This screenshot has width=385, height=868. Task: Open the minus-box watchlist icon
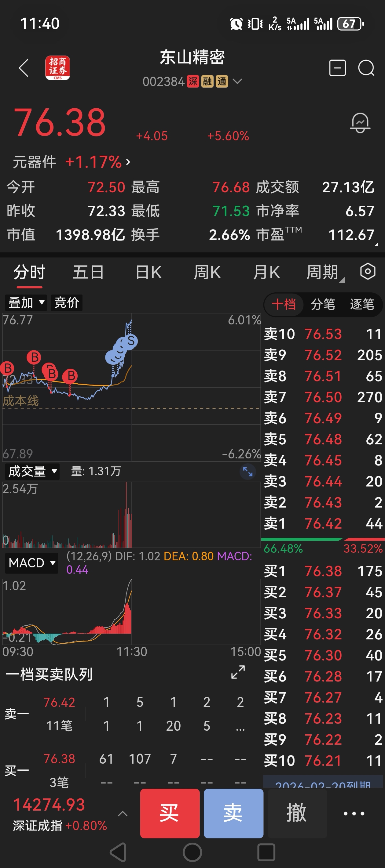click(x=337, y=68)
